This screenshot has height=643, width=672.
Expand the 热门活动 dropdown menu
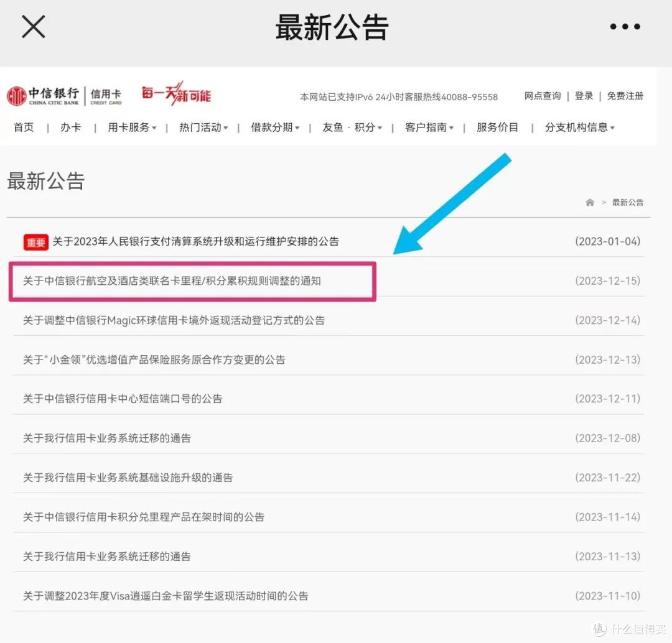pyautogui.click(x=203, y=127)
